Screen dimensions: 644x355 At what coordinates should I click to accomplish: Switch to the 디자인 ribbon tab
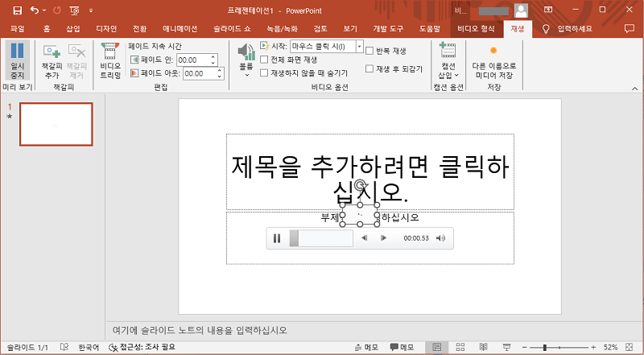point(106,29)
